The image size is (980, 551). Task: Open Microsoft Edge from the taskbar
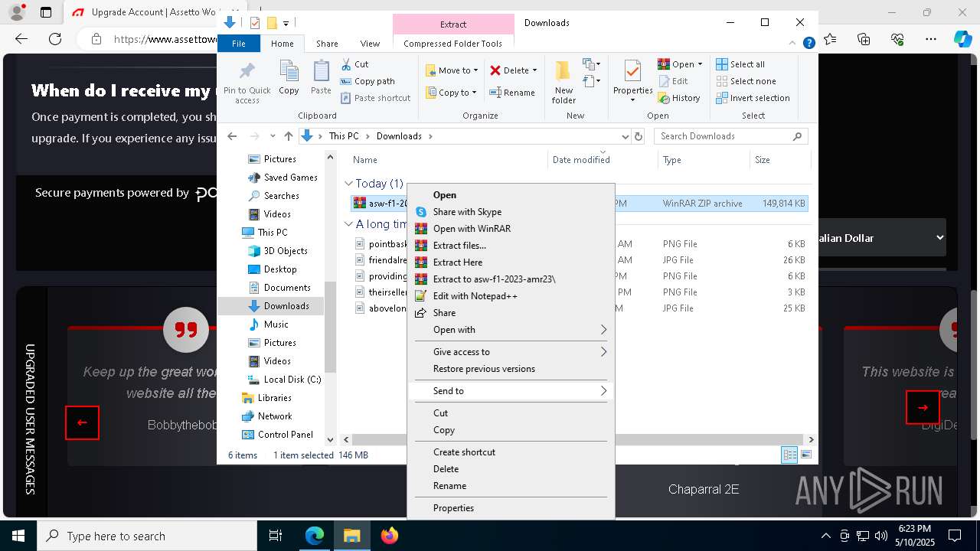pyautogui.click(x=315, y=536)
